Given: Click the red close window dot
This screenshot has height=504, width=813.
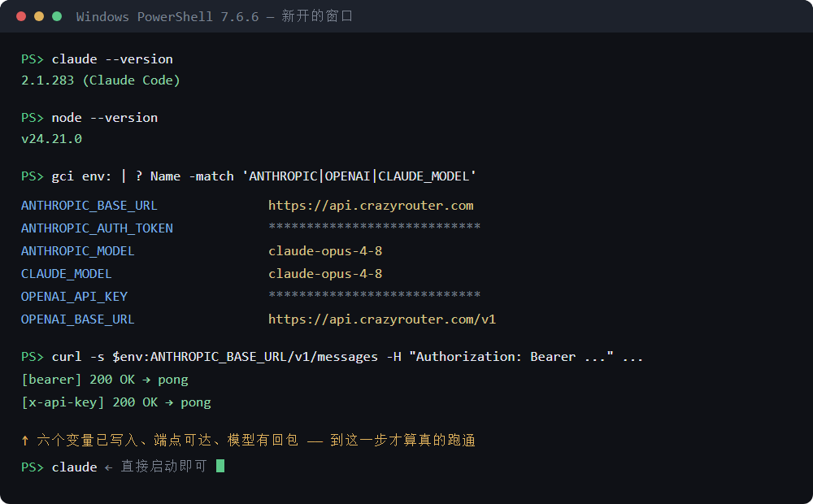Looking at the screenshot, I should click(21, 16).
